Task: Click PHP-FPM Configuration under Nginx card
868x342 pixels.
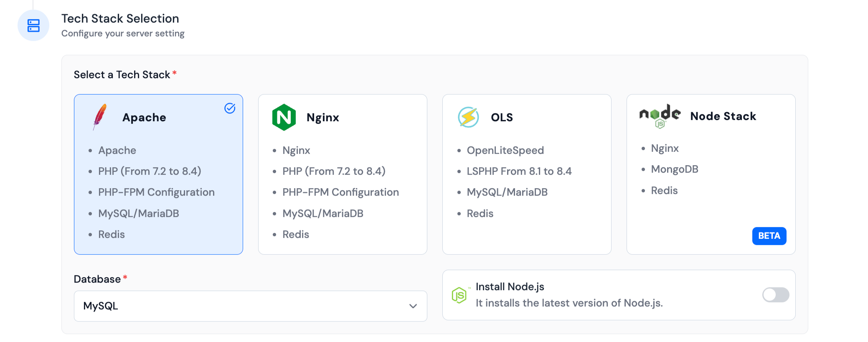Action: point(340,192)
